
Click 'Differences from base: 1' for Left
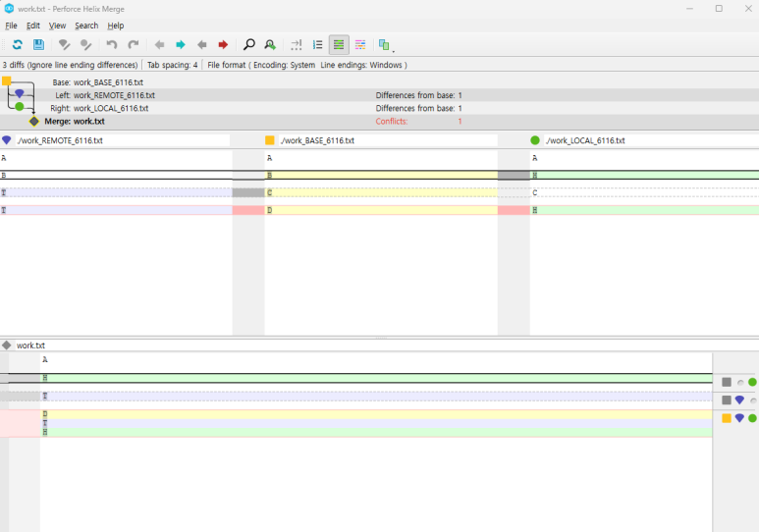418,95
